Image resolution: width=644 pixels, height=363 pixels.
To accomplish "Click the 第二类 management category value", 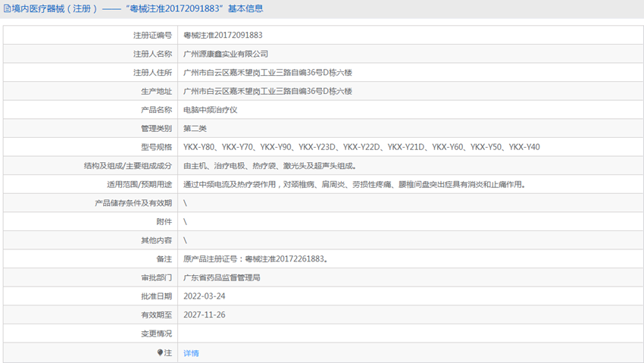I will pyautogui.click(x=195, y=129).
